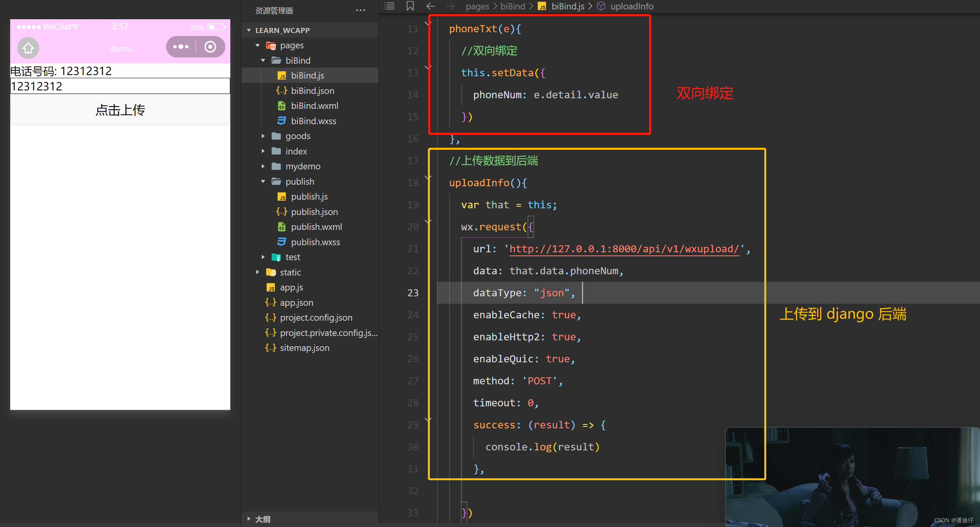Collapse the pages folder
The image size is (980, 527).
tap(257, 45)
